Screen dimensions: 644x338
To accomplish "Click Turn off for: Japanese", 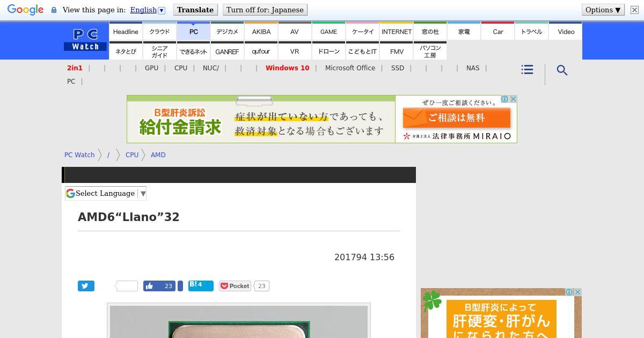I will [265, 10].
